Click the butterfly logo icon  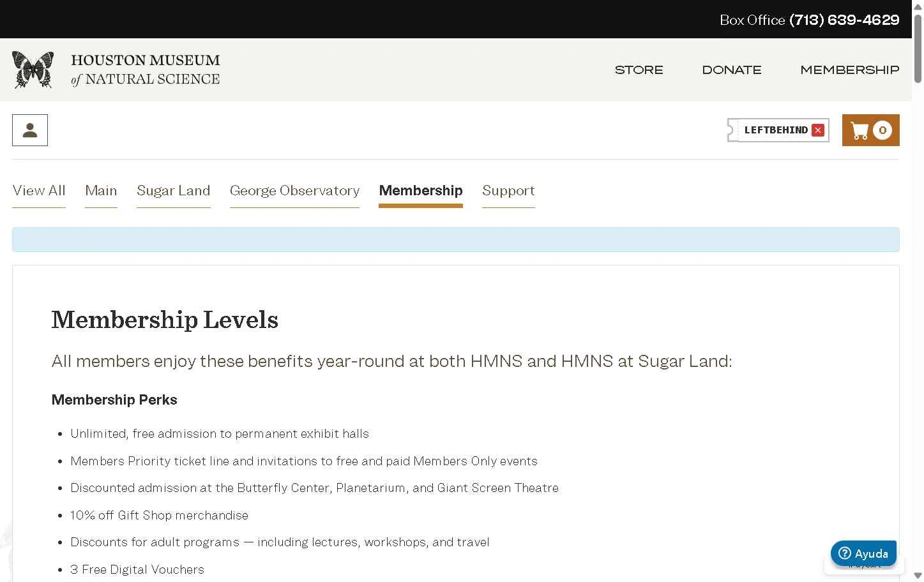(33, 70)
